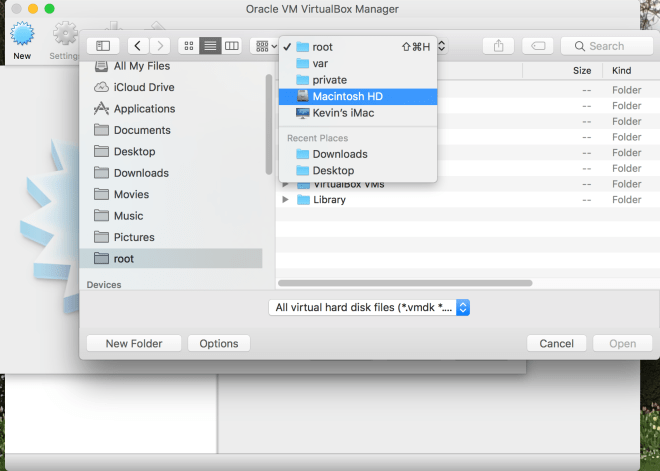This screenshot has height=471, width=660.
Task: Click the New virtual machine icon
Action: click(x=22, y=35)
